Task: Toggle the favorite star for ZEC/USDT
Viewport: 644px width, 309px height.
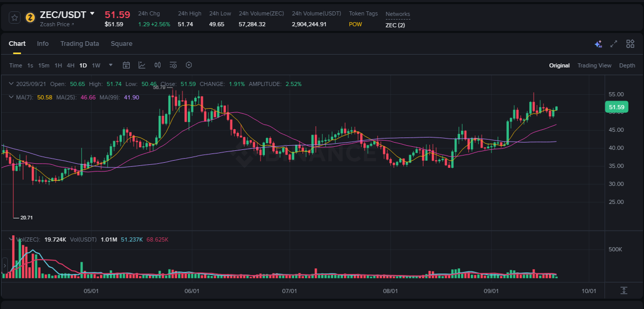Action: pos(14,16)
